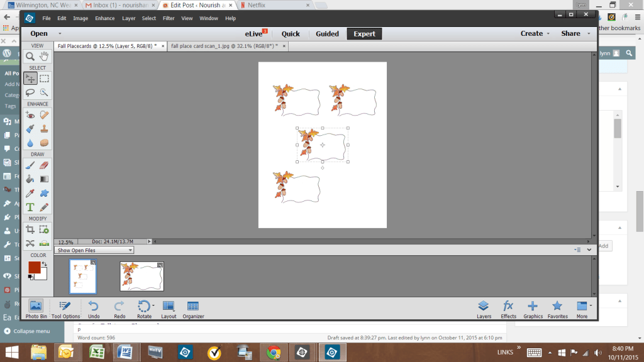
Task: Select the Zoom tool
Action: [30, 57]
